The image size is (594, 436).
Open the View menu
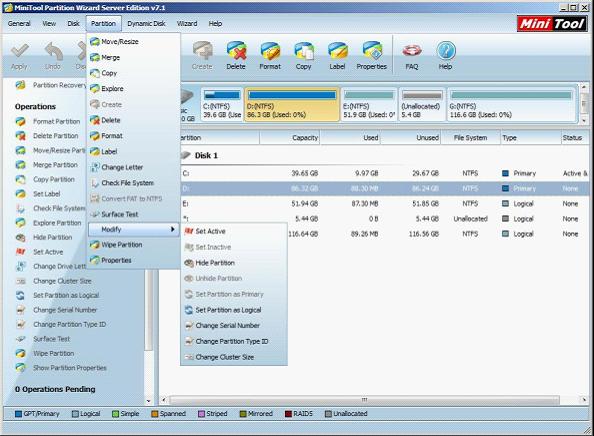pyautogui.click(x=49, y=23)
